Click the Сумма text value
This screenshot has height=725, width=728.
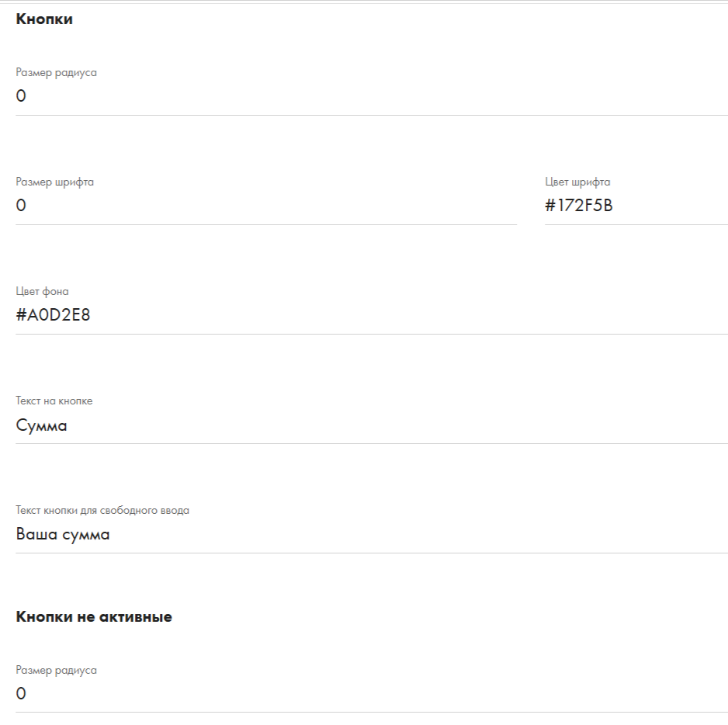pyautogui.click(x=41, y=425)
